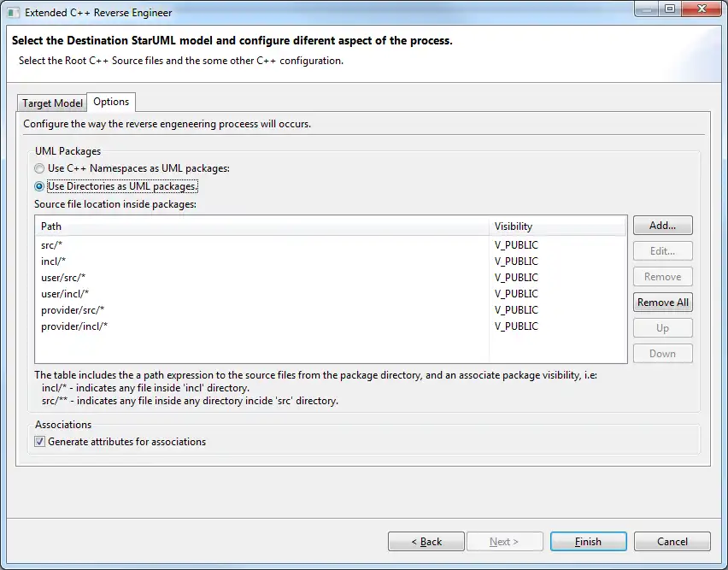Click the Remove All button
Viewport: 728px width, 570px height.
(x=662, y=303)
